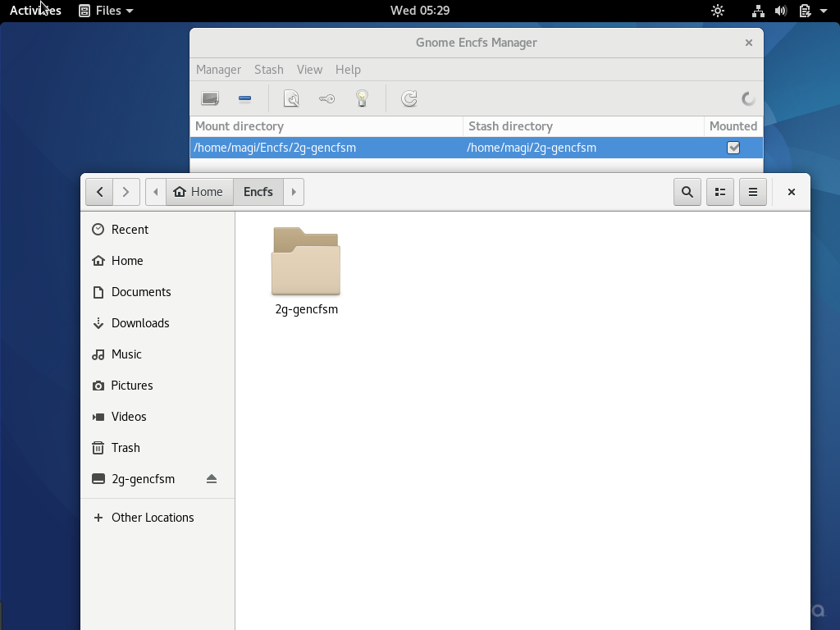This screenshot has width=840, height=630.
Task: Open the Stash menu
Action: (269, 70)
